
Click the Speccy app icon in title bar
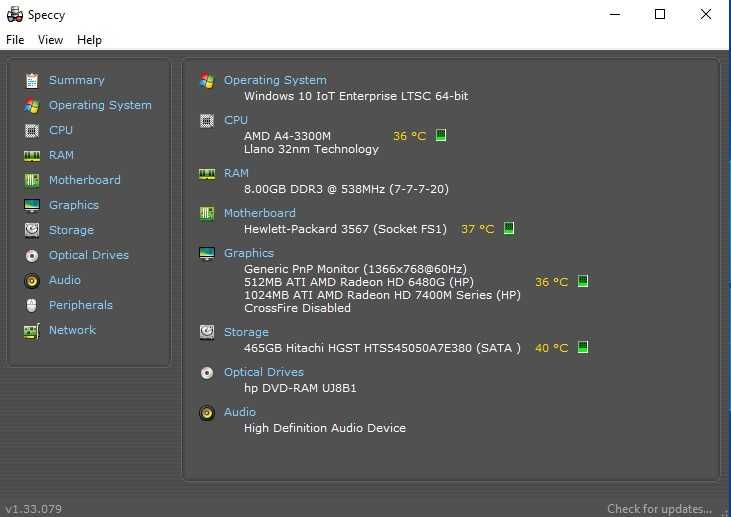coord(14,14)
